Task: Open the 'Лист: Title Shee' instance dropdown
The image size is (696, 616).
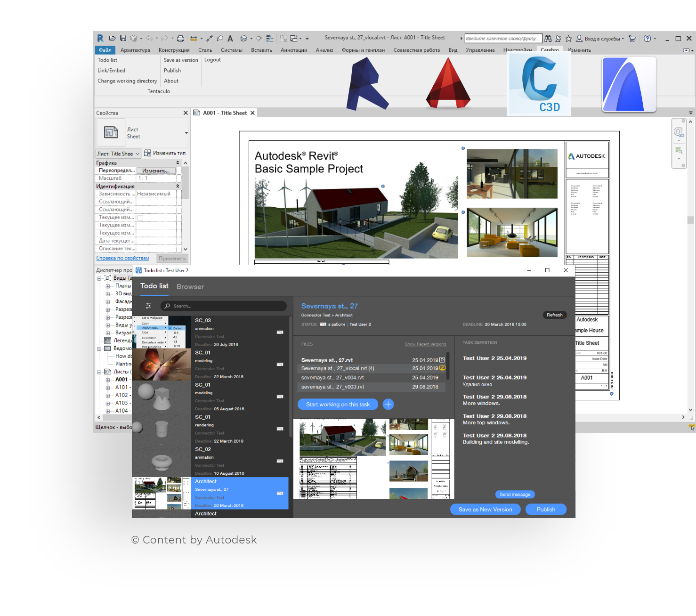Action: pos(118,154)
